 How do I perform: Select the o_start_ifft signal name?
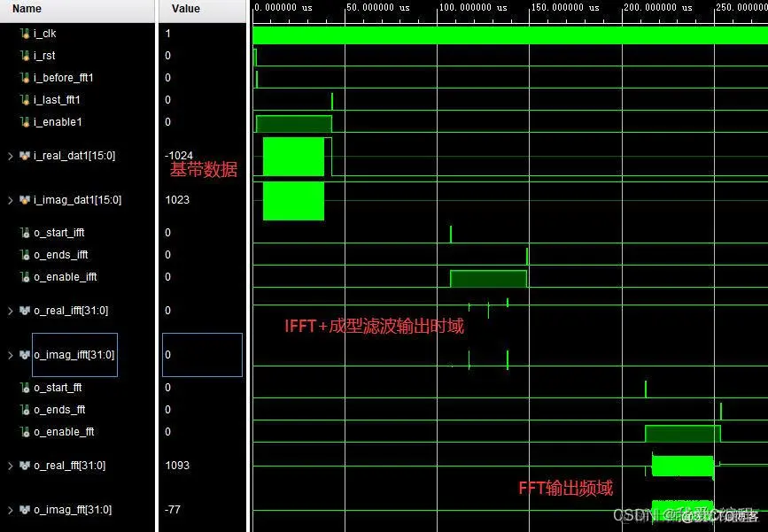click(59, 233)
